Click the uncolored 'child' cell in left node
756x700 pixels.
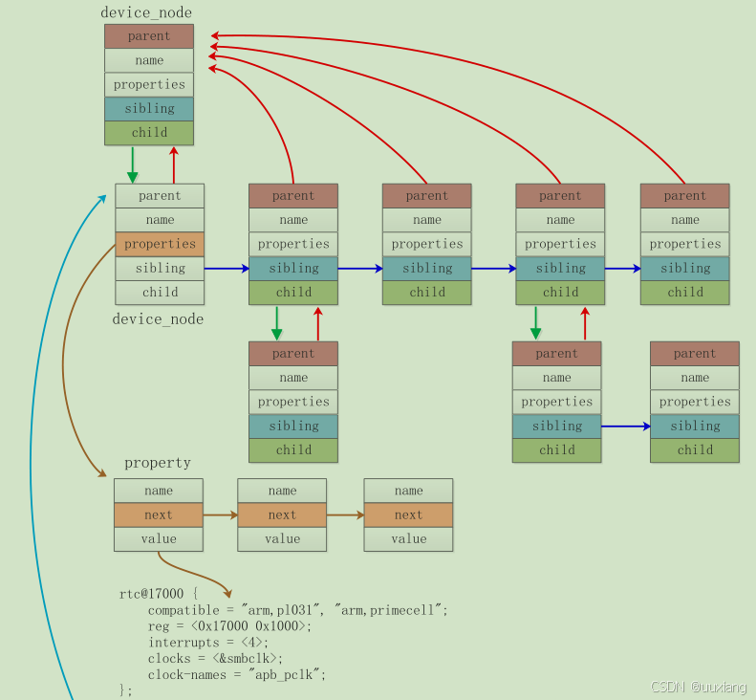160,293
